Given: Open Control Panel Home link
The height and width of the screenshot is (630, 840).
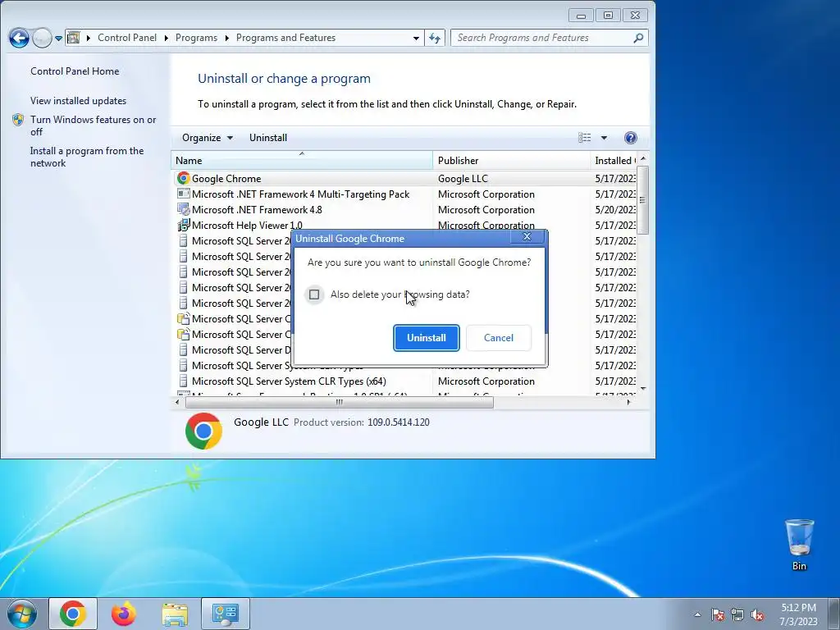Looking at the screenshot, I should [x=75, y=71].
